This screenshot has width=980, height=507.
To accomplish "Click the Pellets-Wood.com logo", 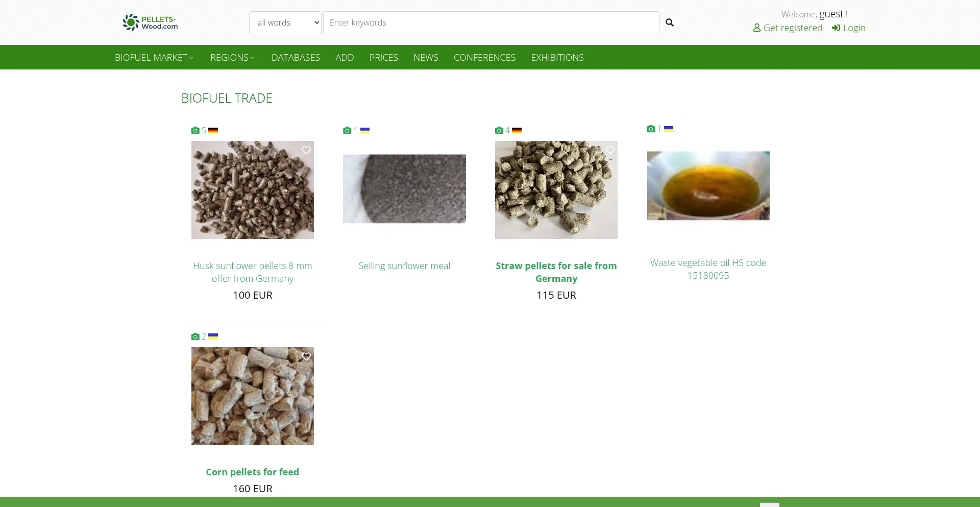I will pos(150,22).
